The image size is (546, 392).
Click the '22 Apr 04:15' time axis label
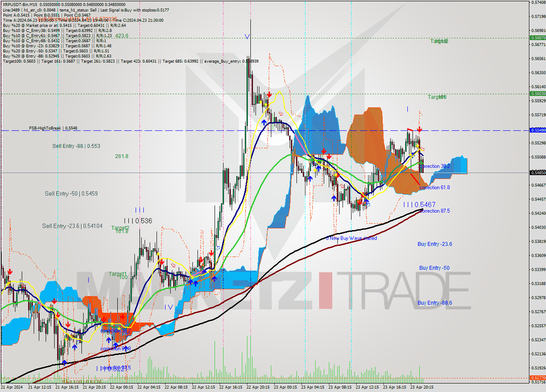[x=149, y=387]
